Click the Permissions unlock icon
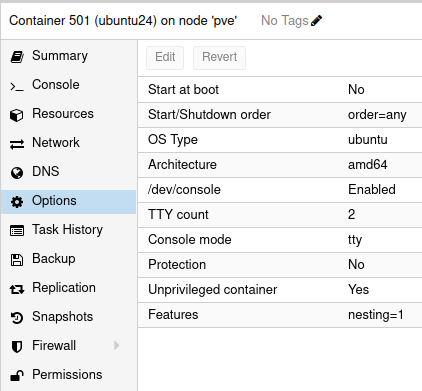This screenshot has height=391, width=422. 17,375
